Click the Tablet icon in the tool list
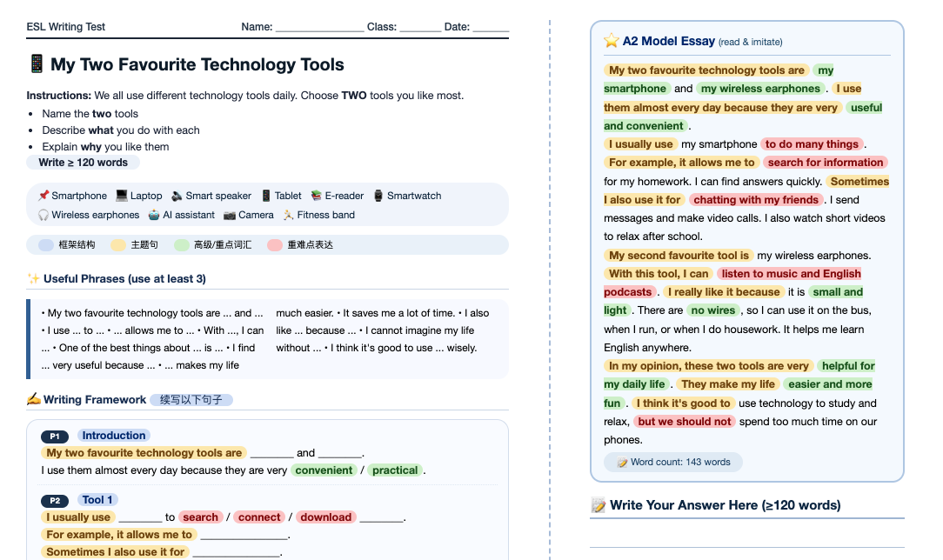The image size is (943, 560). [x=266, y=196]
